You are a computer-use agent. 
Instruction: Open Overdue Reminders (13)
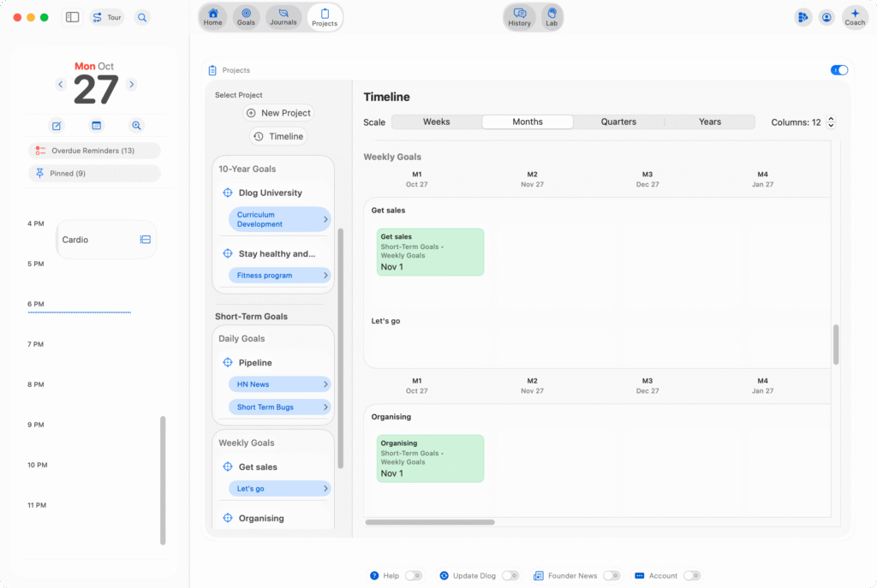coord(93,151)
